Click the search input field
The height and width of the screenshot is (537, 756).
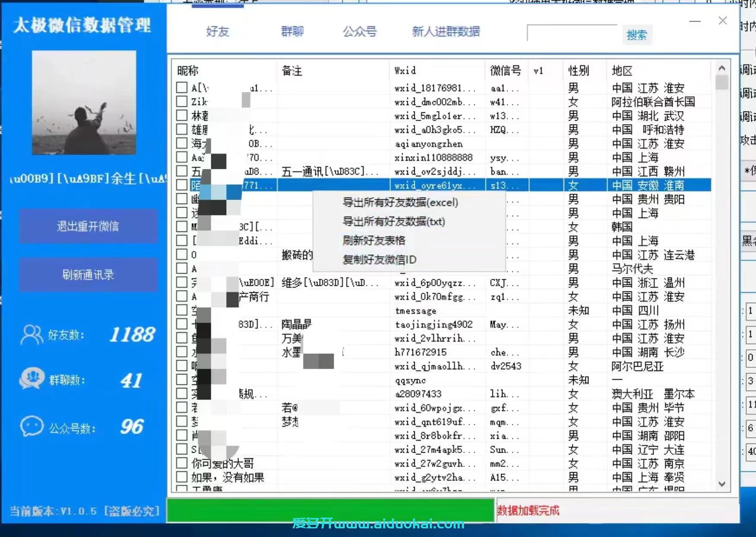[572, 33]
